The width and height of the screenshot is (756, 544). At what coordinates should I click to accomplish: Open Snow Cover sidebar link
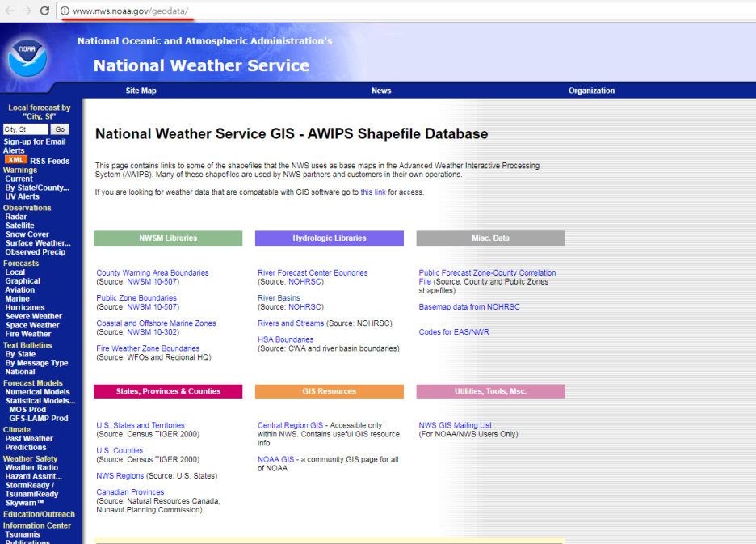(27, 234)
